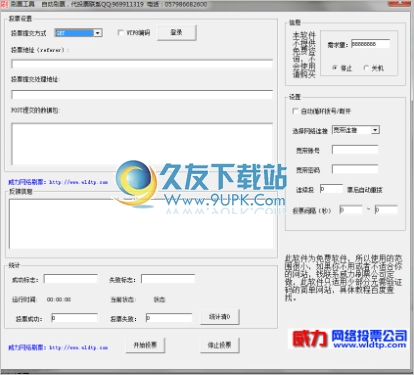The height and width of the screenshot is (375, 414).
Task: Focus the vote submission handler address field
Action: tap(142, 94)
